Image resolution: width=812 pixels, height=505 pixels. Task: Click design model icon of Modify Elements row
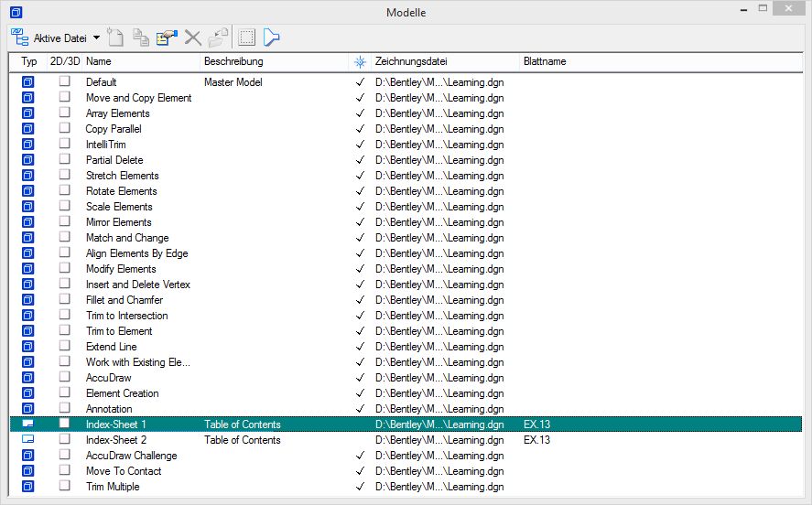coord(28,268)
